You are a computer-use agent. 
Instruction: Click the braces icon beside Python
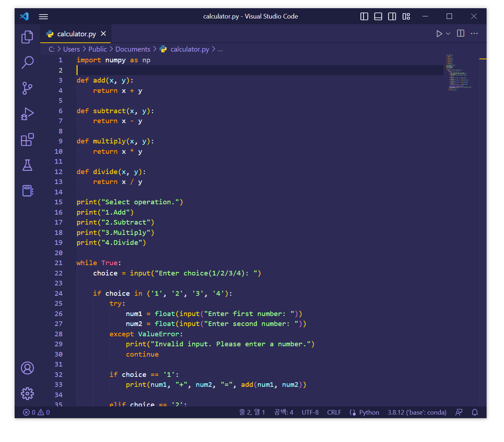352,412
